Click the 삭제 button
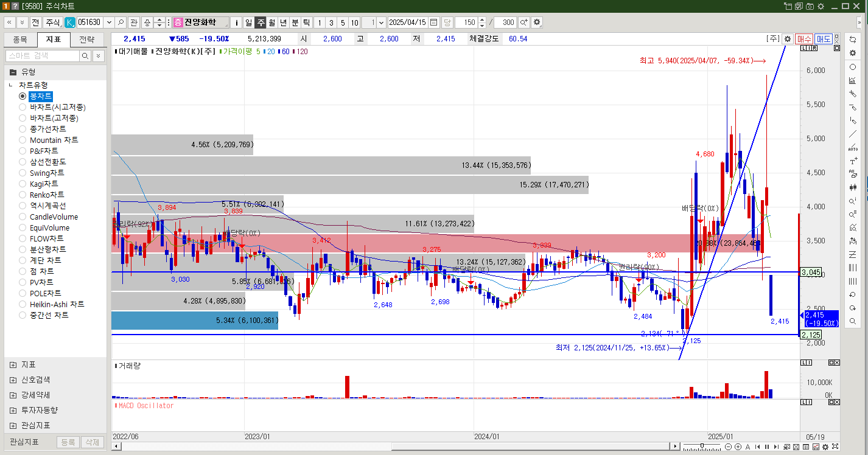This screenshot has height=455, width=868. pyautogui.click(x=93, y=442)
